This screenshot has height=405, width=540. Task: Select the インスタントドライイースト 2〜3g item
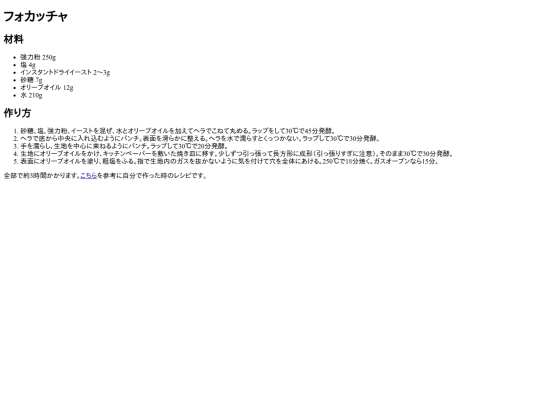(65, 72)
